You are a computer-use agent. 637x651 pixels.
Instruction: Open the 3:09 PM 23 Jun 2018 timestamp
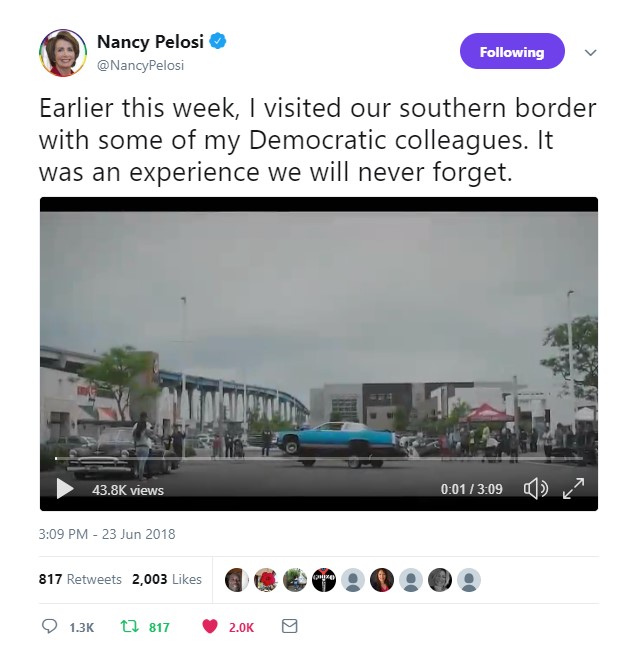pos(107,534)
